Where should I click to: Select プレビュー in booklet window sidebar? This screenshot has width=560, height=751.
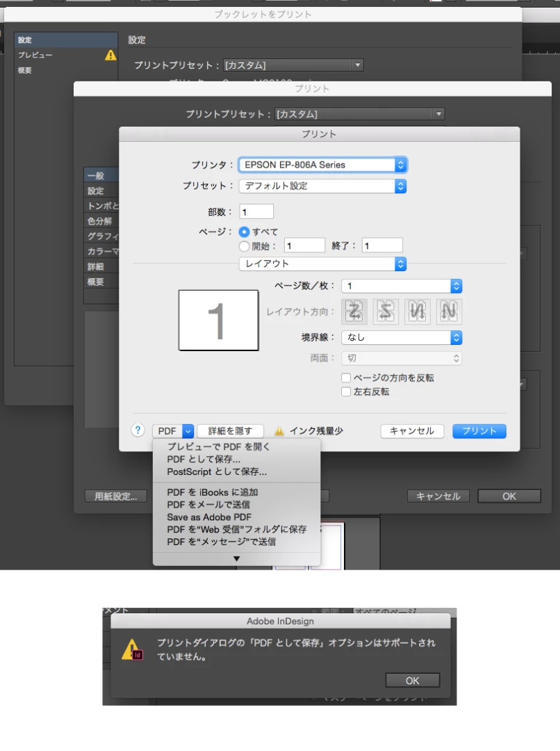60,55
